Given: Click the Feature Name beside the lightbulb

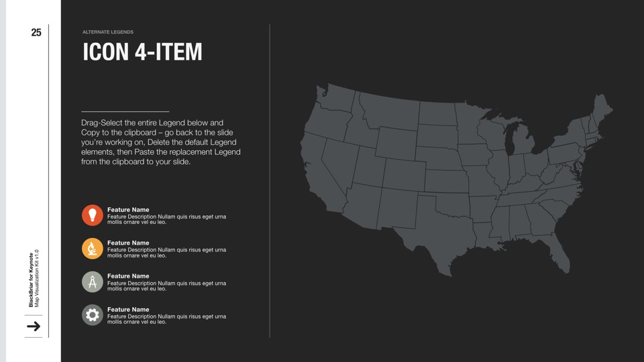Looking at the screenshot, I should [128, 210].
